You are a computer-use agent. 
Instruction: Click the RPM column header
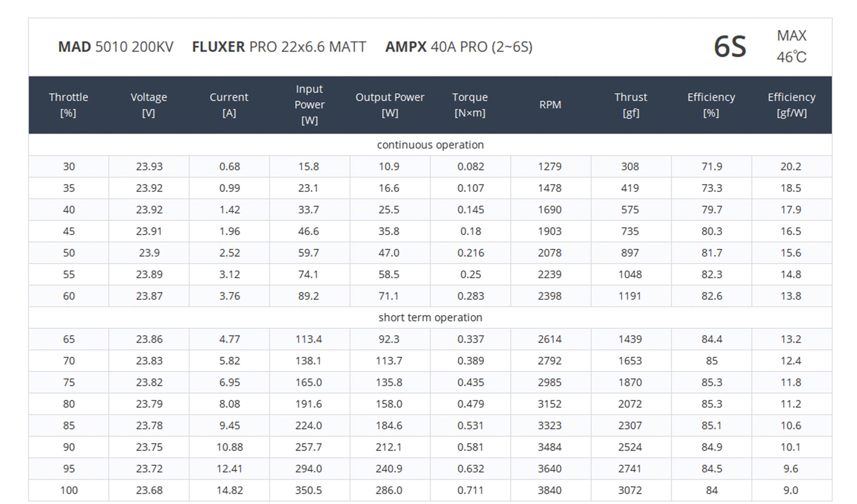550,105
